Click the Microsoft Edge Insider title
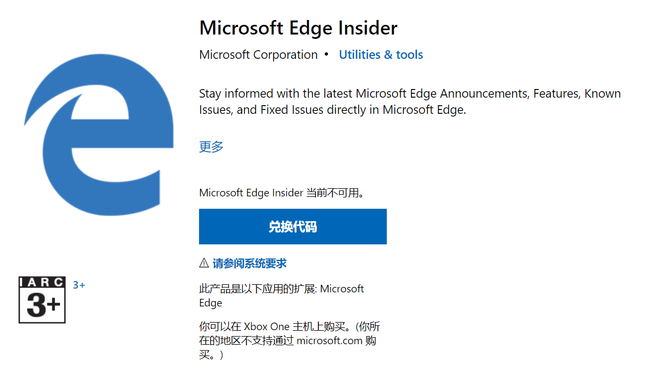 [x=298, y=28]
